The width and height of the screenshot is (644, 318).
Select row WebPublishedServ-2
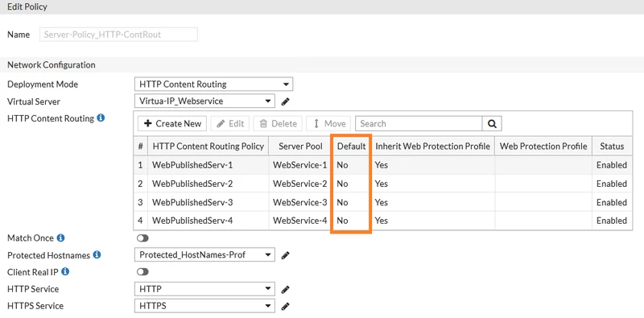point(383,184)
